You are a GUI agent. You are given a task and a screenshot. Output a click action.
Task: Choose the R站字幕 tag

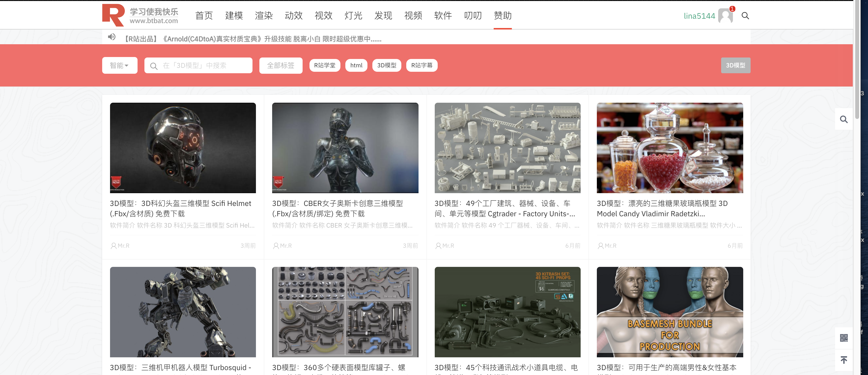[x=422, y=65]
